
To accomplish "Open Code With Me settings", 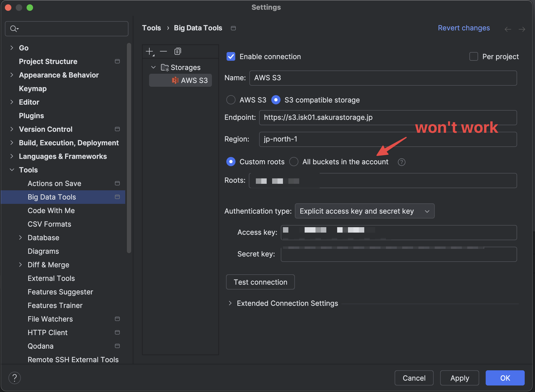I will tap(51, 211).
